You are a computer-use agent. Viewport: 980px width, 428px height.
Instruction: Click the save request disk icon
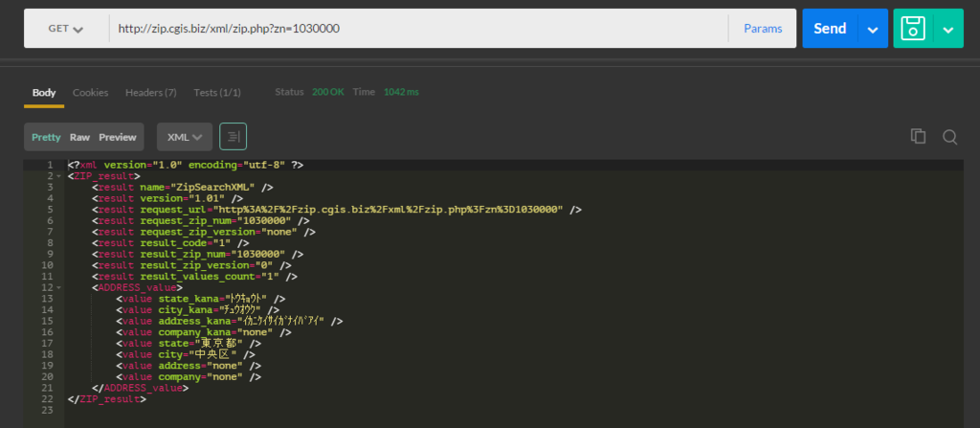click(x=913, y=28)
